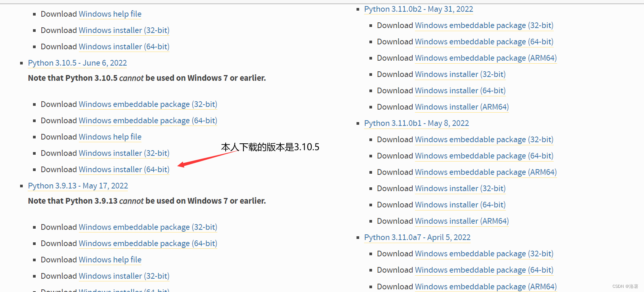Click Windows installer (32-bit) link preceding Python 3.10.5 heading
The height and width of the screenshot is (292, 644).
(124, 30)
